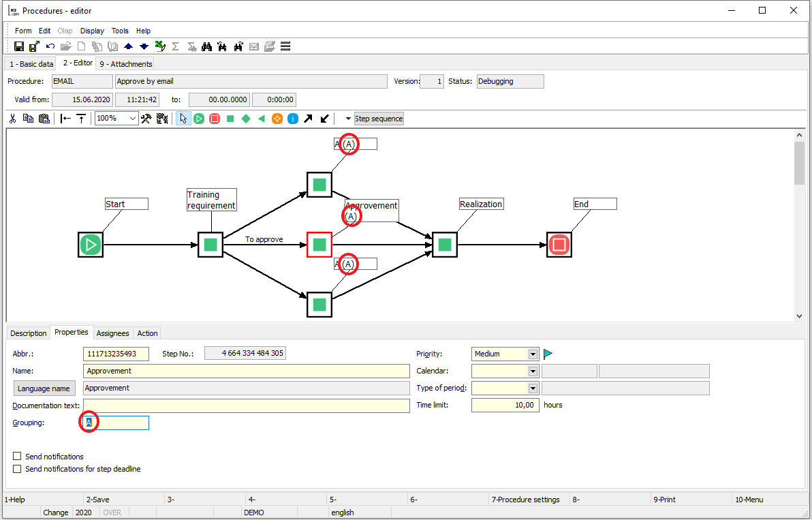
Task: Click the Grouping input field
Action: point(116,423)
